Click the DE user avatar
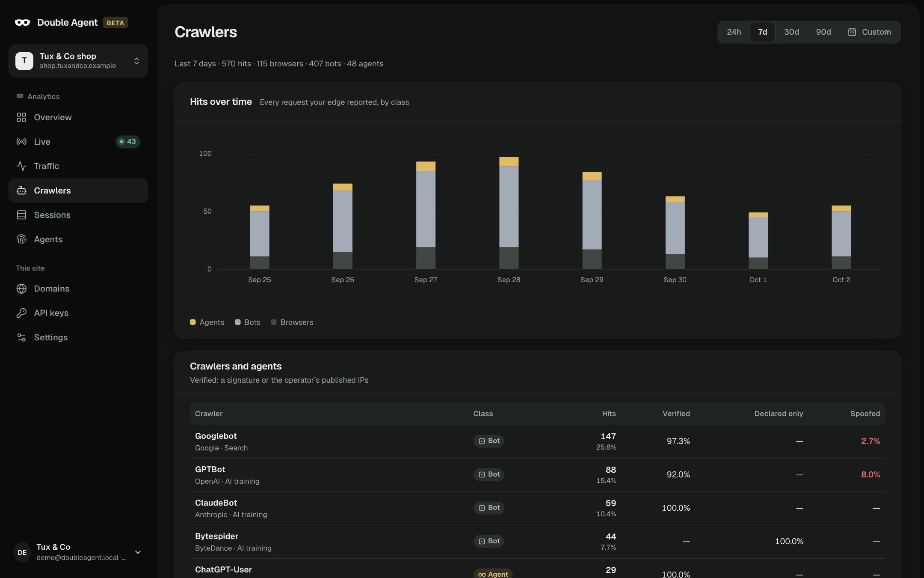Viewport: 924px width, 578px height. 22,552
